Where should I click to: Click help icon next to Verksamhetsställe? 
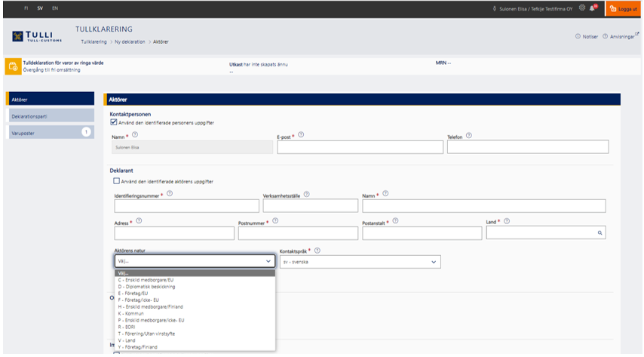coord(306,194)
